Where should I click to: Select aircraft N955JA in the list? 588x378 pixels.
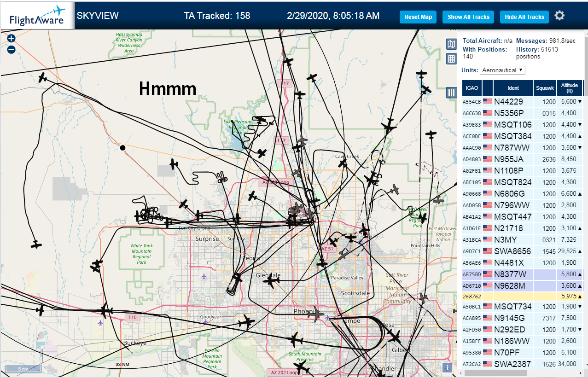pos(523,159)
